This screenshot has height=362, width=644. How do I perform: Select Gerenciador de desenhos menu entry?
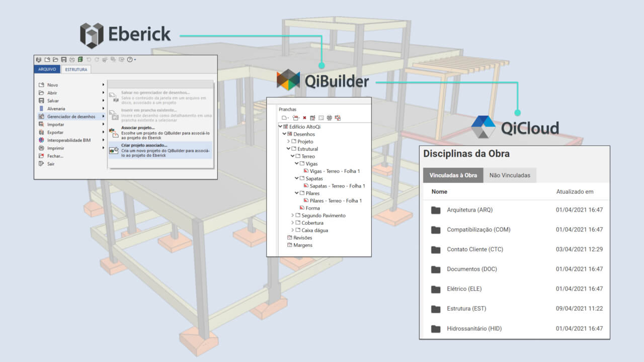pos(72,117)
